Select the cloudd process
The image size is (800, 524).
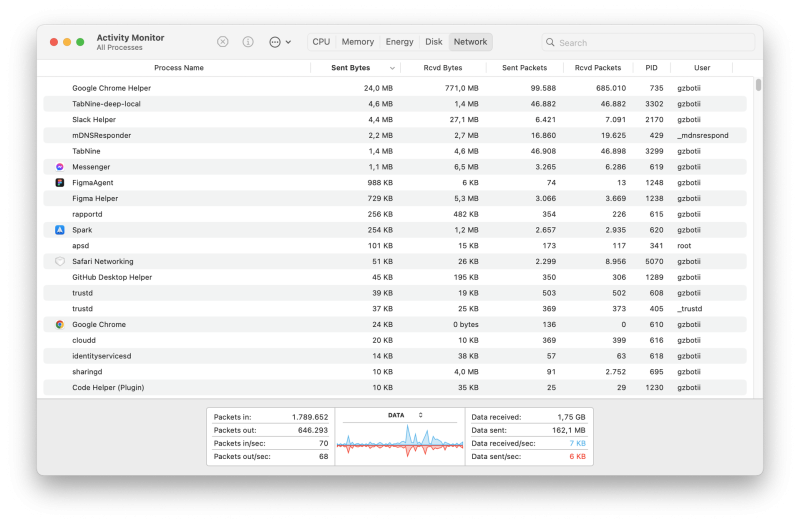tap(84, 341)
